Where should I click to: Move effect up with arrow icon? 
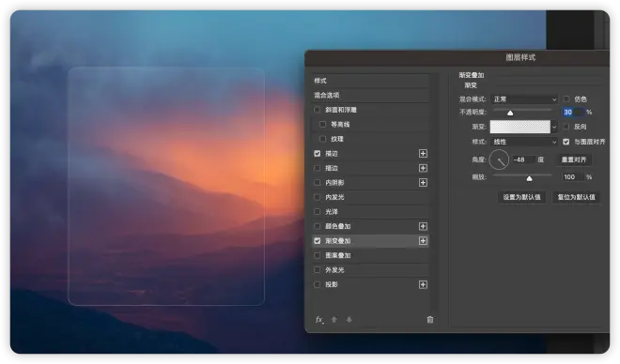(x=334, y=320)
